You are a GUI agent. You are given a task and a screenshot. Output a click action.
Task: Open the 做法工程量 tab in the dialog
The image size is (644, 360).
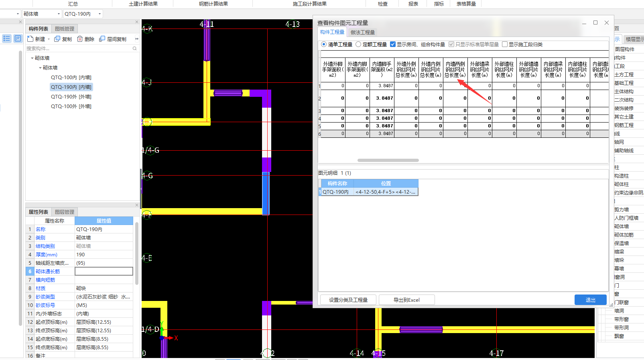362,33
